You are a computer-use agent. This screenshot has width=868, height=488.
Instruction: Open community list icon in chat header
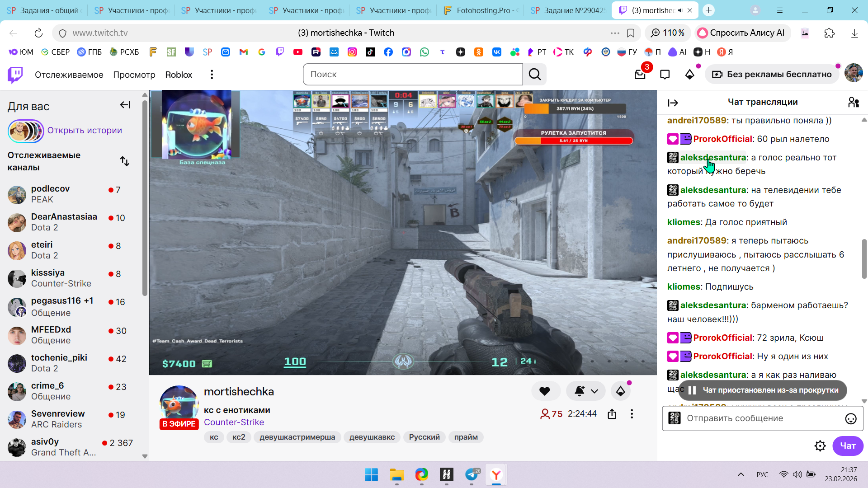[x=854, y=102]
